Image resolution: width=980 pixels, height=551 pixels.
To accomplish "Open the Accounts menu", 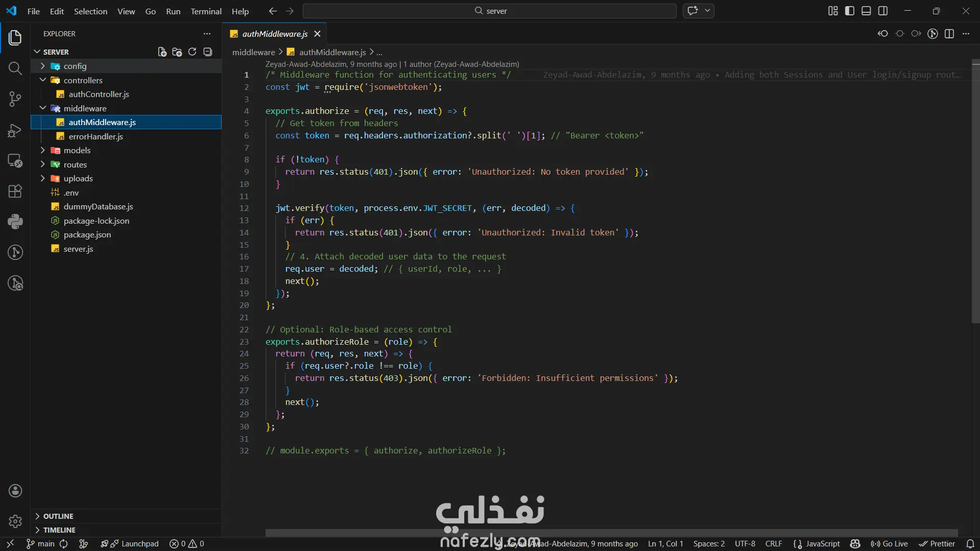I will 15,491.
